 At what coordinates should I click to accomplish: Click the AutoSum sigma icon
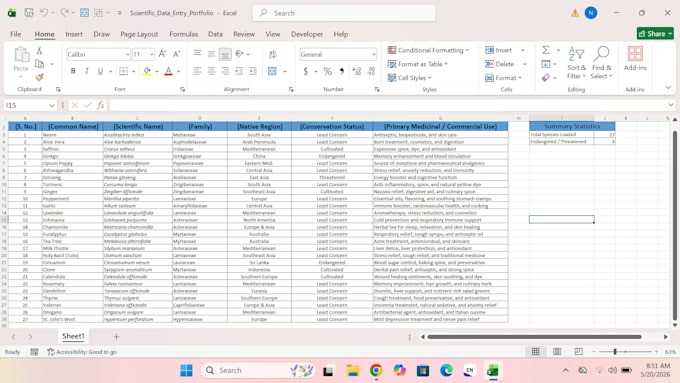pyautogui.click(x=546, y=50)
